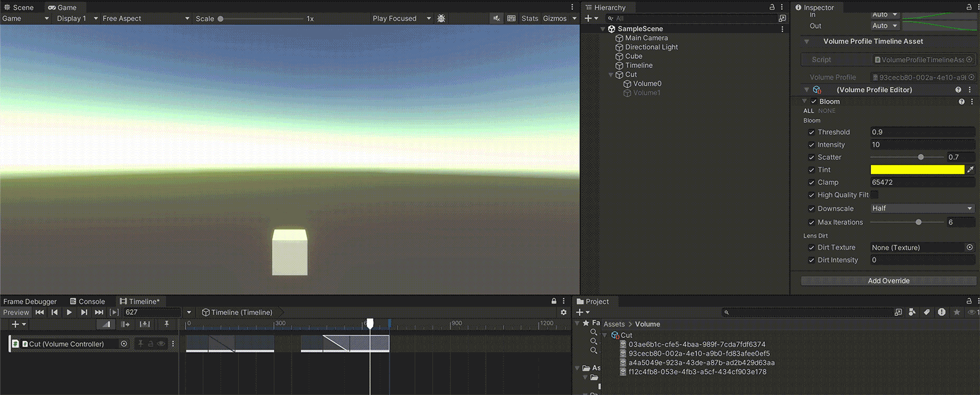The height and width of the screenshot is (395, 980).
Task: Click the Add Override button
Action: click(888, 280)
